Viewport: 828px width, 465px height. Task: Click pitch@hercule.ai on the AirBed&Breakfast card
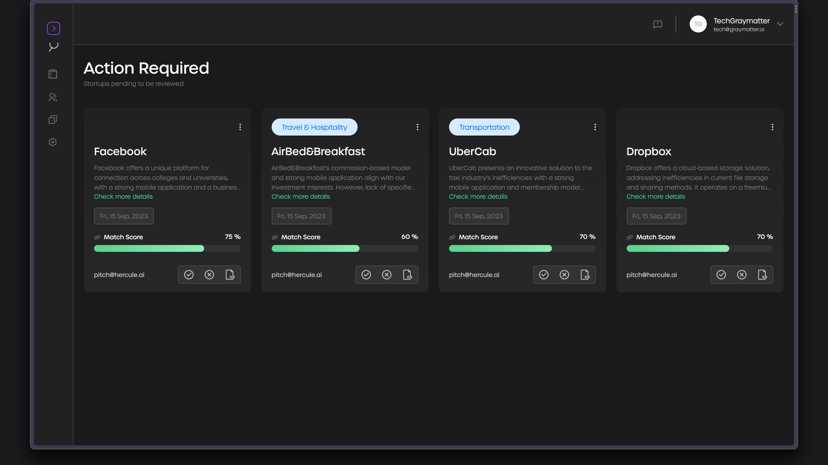296,274
